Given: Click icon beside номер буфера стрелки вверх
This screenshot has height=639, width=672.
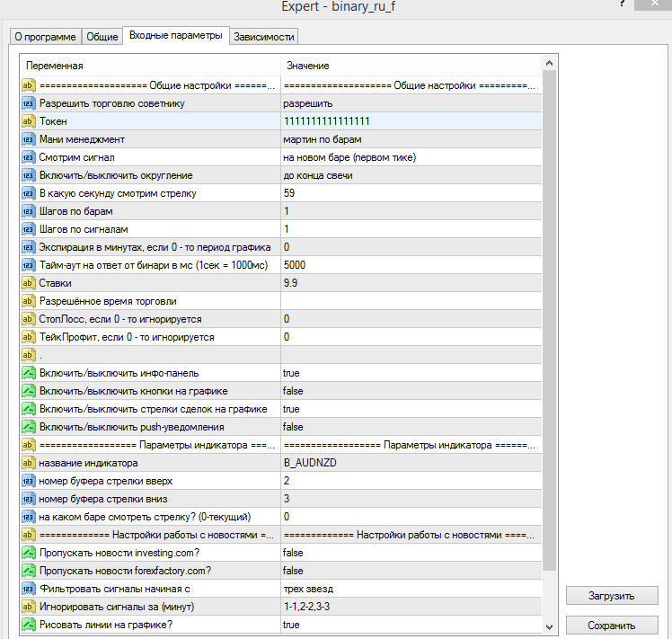Looking at the screenshot, I should click(28, 481).
